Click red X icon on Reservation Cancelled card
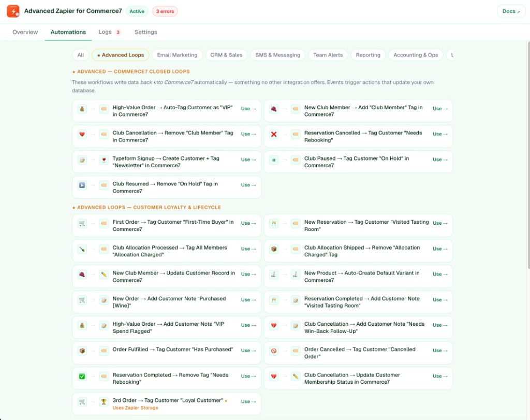This screenshot has width=530, height=420. pos(274,134)
